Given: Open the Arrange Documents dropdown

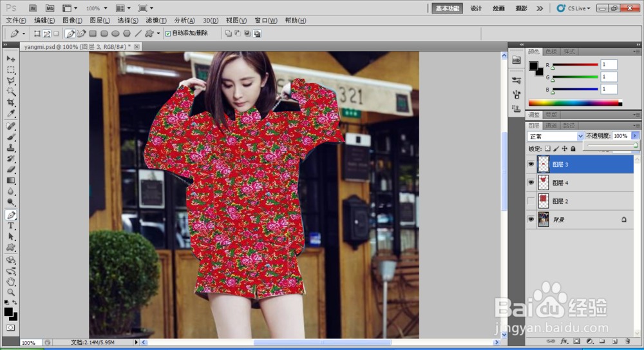Looking at the screenshot, I should point(123,8).
